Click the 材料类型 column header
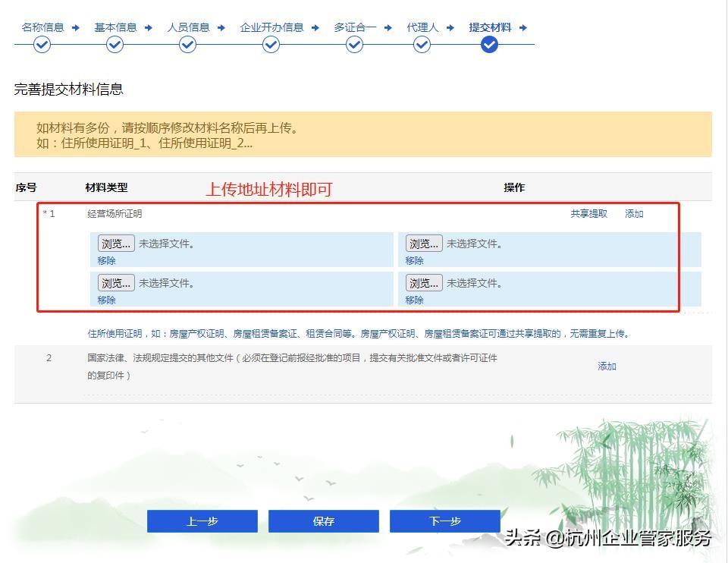The width and height of the screenshot is (728, 563). click(106, 187)
